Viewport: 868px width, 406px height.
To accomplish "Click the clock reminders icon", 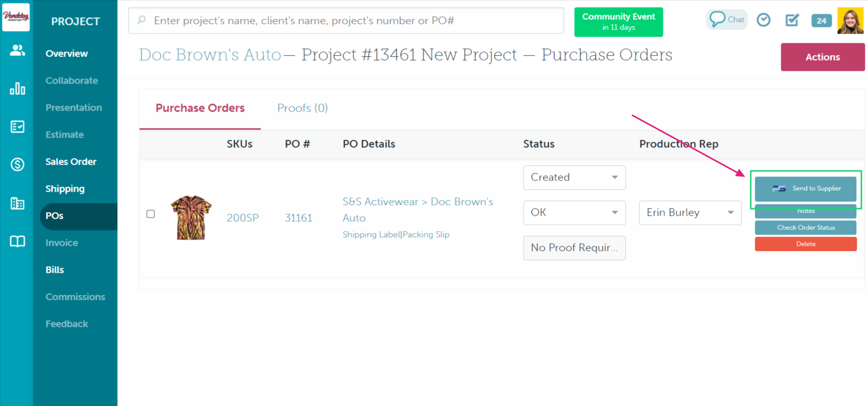I will [763, 20].
